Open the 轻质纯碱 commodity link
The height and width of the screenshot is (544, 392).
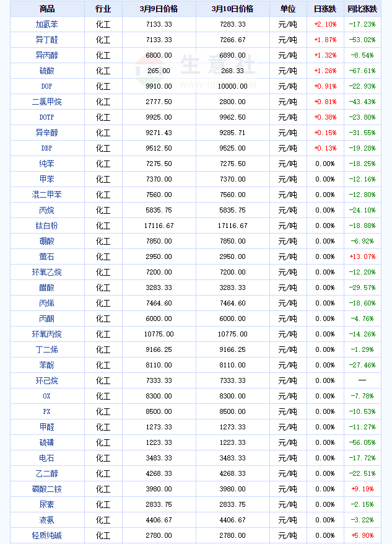pyautogui.click(x=47, y=535)
